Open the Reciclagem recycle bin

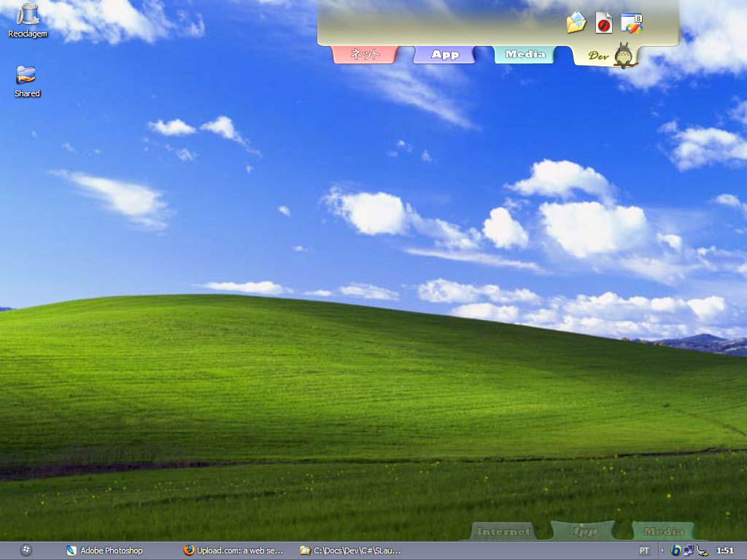coord(28,15)
